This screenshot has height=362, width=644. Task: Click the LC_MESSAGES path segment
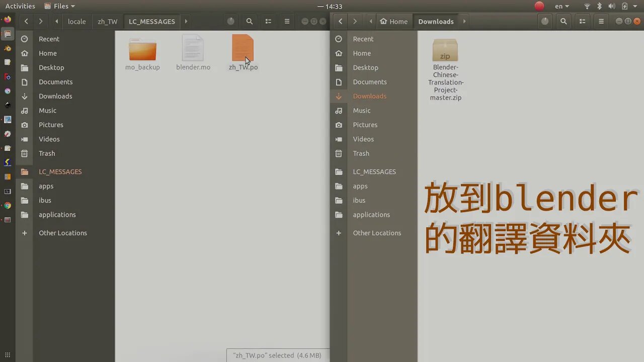(152, 22)
